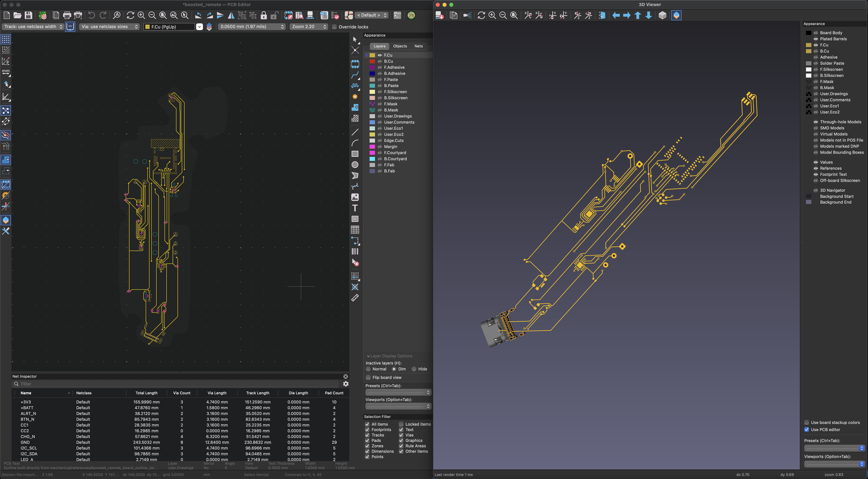Reload board in 3D Viewer
Image resolution: width=868 pixels, height=479 pixels.
(x=481, y=15)
